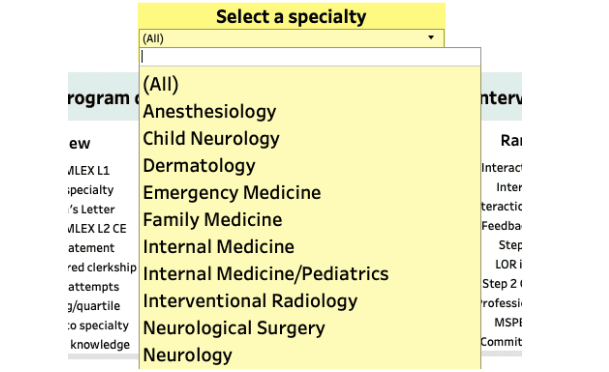Click the Step 2 label on right
This screenshot has width=609, height=372.
click(501, 284)
